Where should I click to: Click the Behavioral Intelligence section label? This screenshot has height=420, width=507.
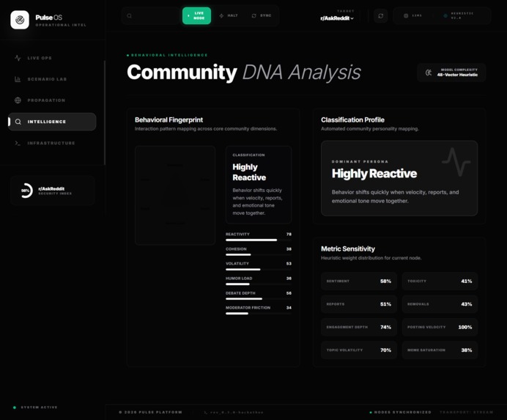point(167,55)
